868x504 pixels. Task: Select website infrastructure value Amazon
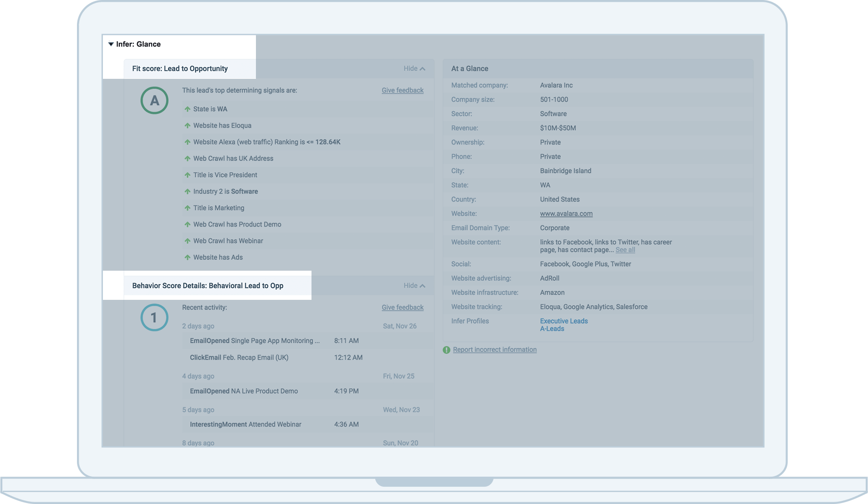click(552, 293)
